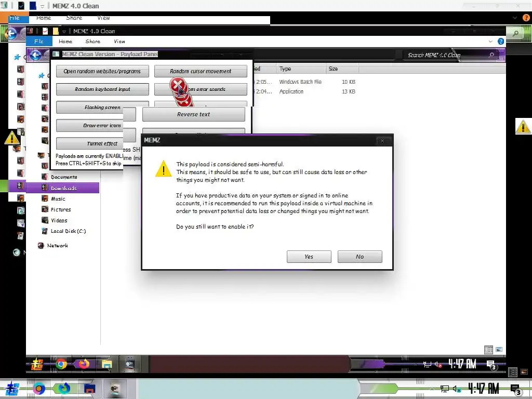The width and height of the screenshot is (532, 399).
Task: Open View tab in inner Explorer window
Action: 119,42
